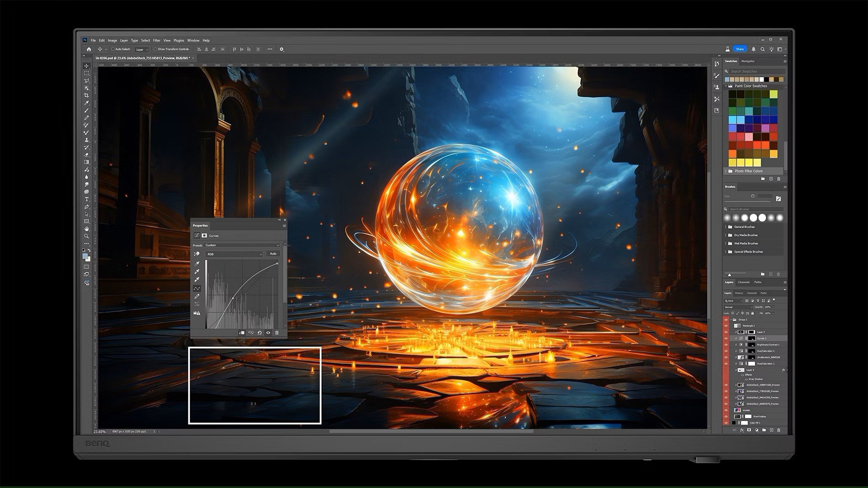Check Show Transform Controls
Image resolution: width=868 pixels, height=488 pixels.
coord(155,49)
